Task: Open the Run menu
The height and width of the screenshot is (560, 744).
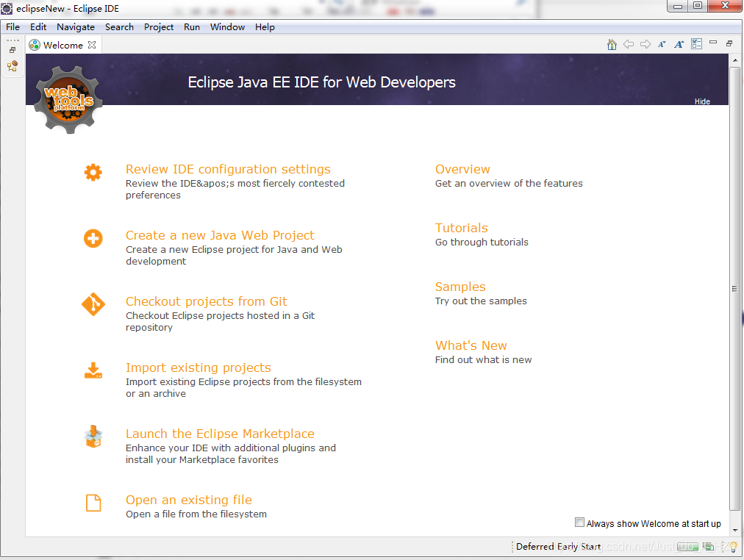Action: [x=192, y=26]
